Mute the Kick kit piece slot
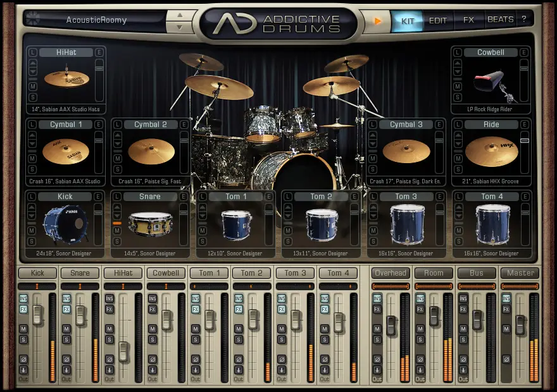 32,231
